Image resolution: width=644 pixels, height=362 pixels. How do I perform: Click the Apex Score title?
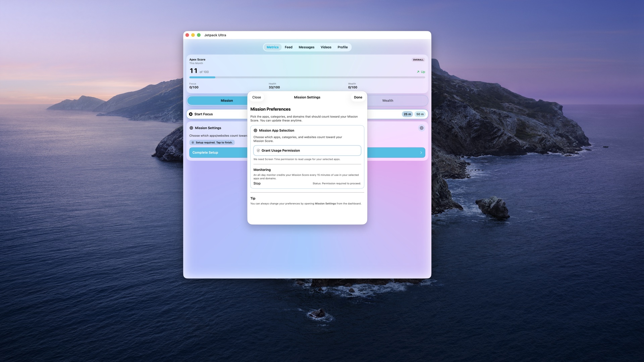197,60
